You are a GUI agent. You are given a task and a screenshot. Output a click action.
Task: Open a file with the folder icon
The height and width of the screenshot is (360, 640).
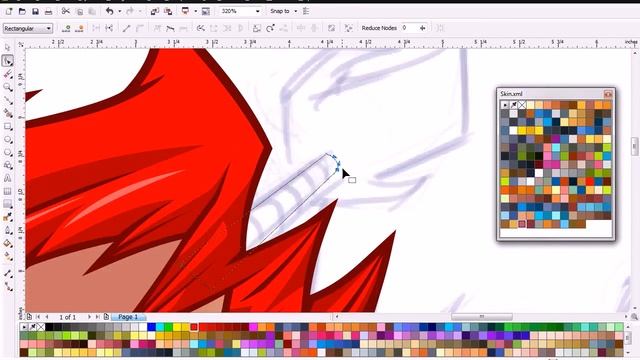click(22, 11)
